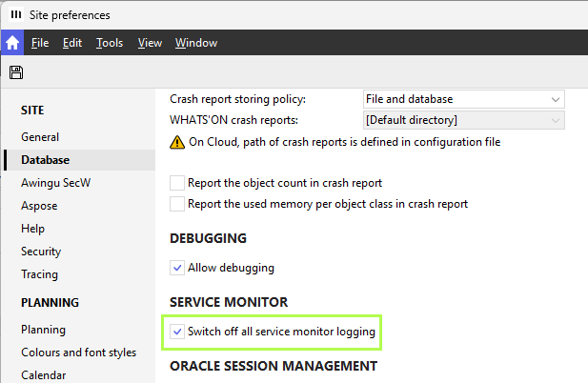
Task: Open Security preferences section
Action: coord(41,252)
